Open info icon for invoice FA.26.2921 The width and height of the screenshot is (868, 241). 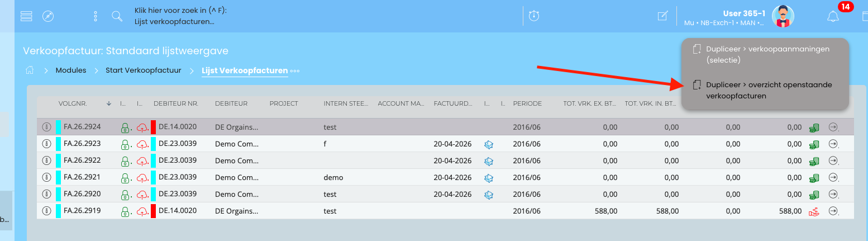46,178
